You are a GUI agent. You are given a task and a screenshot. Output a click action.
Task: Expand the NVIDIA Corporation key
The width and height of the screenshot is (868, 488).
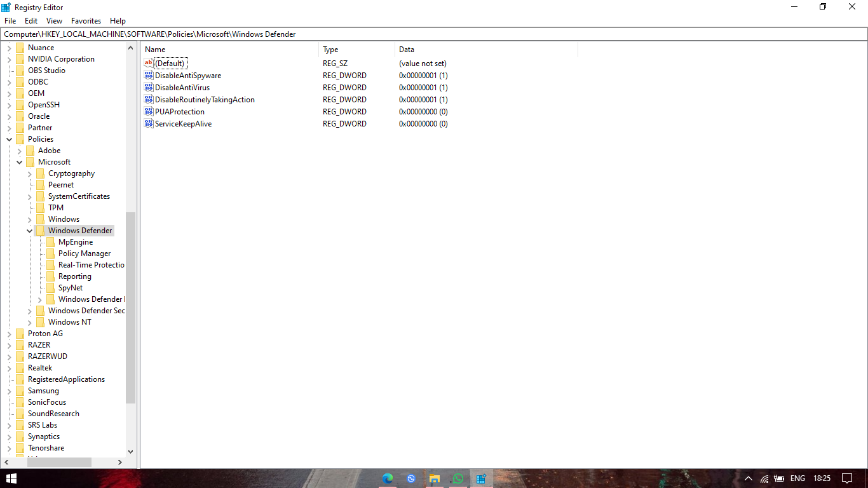pos(10,59)
